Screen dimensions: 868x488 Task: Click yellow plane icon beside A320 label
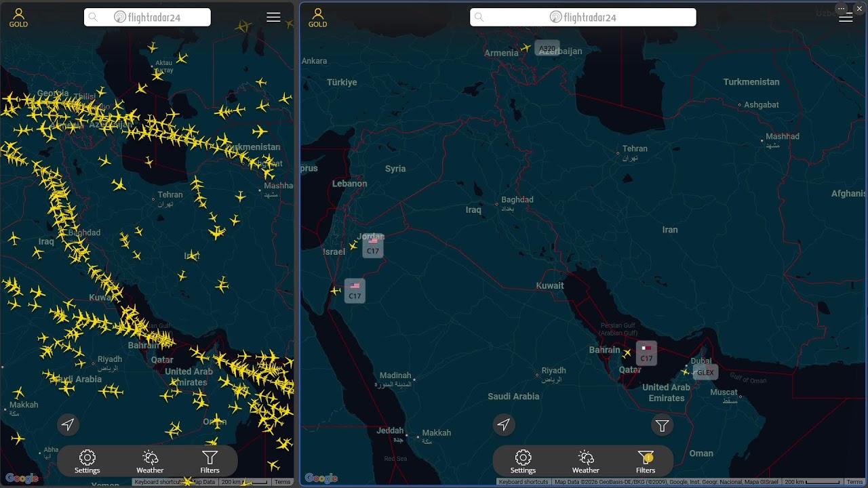[x=526, y=47]
